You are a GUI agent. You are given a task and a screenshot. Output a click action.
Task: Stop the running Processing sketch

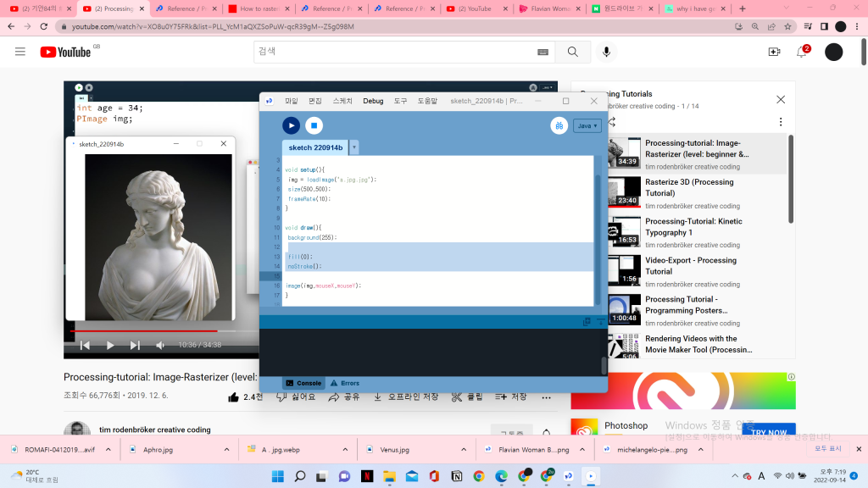314,125
